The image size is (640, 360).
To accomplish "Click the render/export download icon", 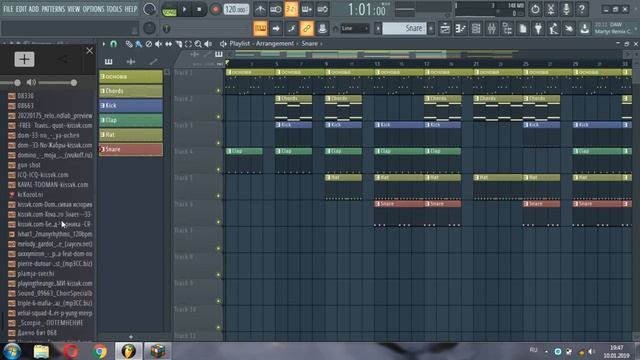I will point(585,28).
